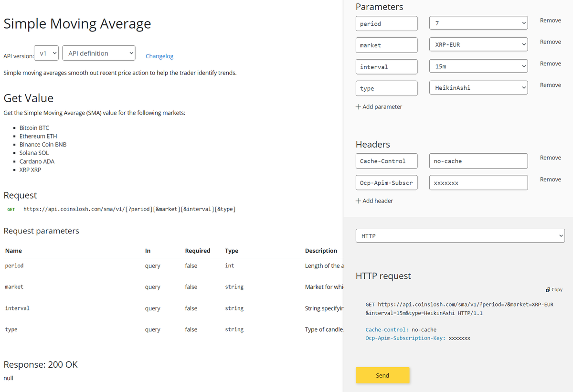The image size is (573, 392).
Task: Click the Binance Coin BNB list item
Action: click(x=43, y=144)
